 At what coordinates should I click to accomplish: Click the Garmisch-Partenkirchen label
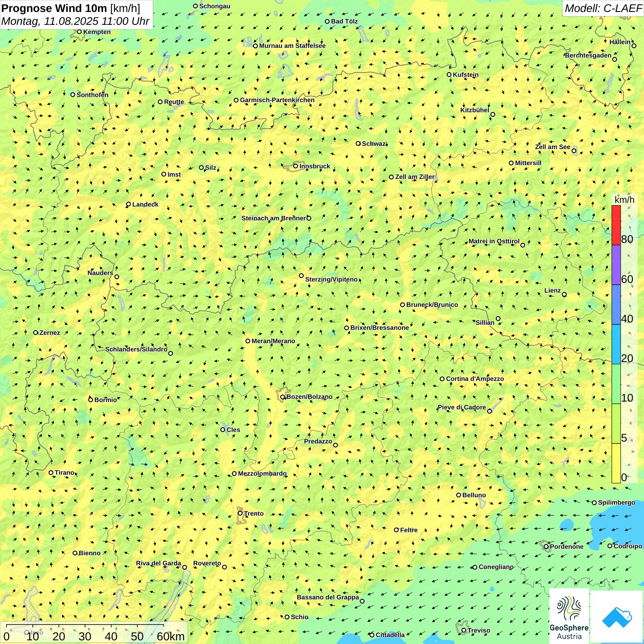277,100
